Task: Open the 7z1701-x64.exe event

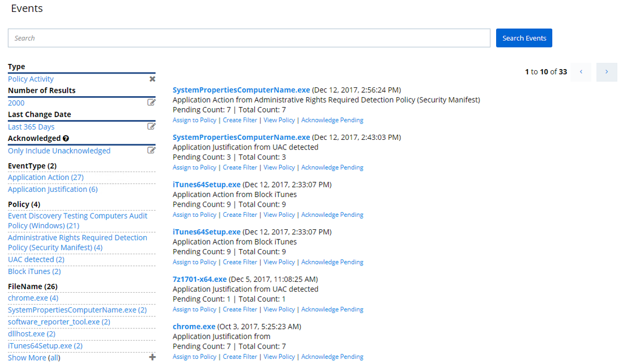Action: coord(199,280)
